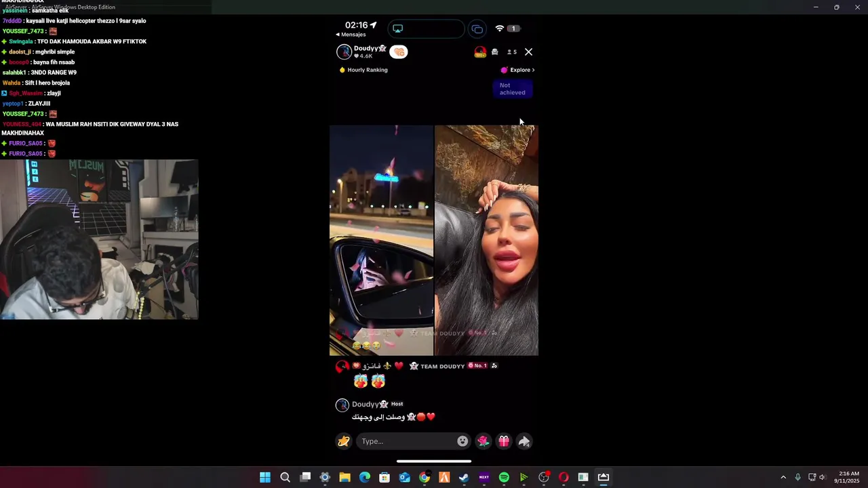The image size is (868, 488).
Task: Open Opera browser from taskbar
Action: tap(564, 477)
